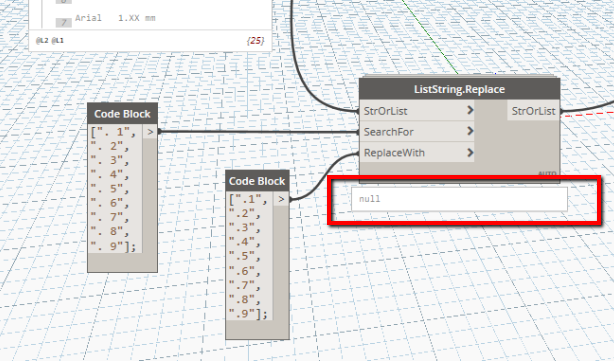Select the Code Block header containing ".1"

click(x=257, y=181)
